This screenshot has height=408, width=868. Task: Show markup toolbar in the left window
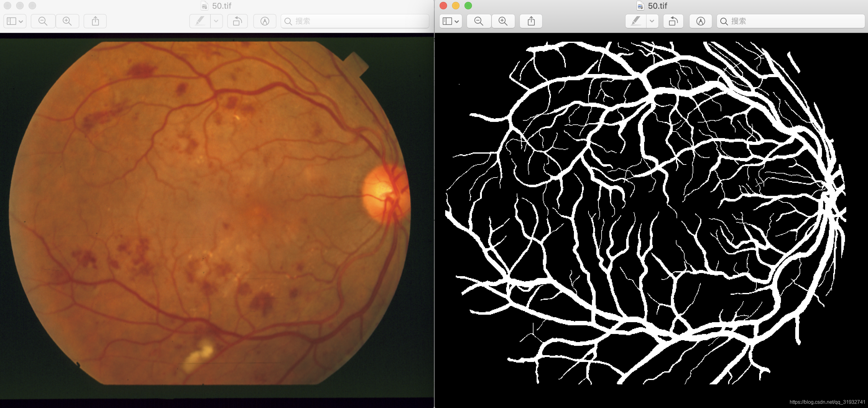point(265,21)
